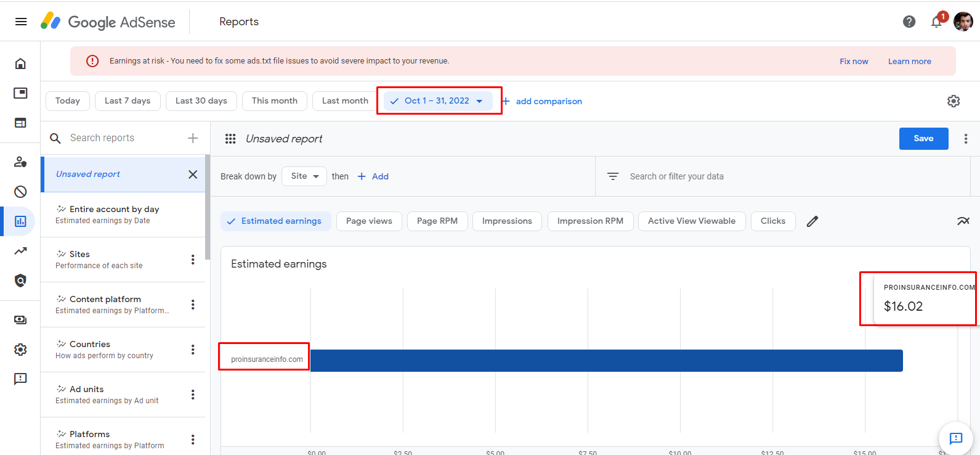Open the Oct 1 – 31, 2022 date dropdown
Viewport: 980px width, 455px height.
438,101
